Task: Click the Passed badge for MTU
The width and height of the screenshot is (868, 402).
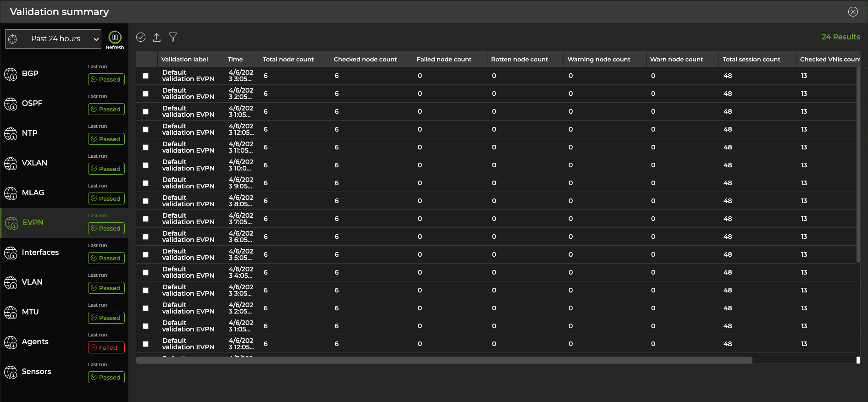Action: [106, 318]
